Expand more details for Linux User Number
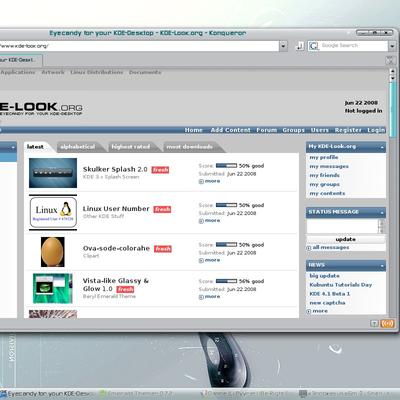The image size is (400, 400). 209,221
